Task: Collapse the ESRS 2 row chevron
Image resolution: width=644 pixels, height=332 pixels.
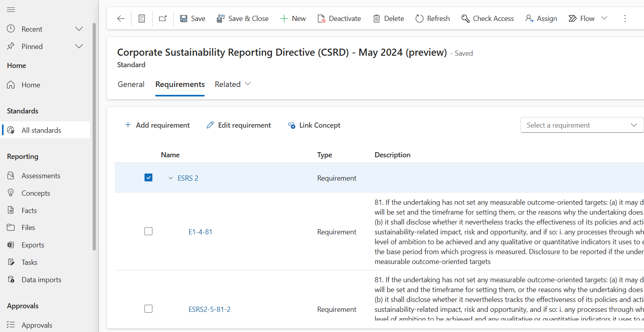Action: (x=171, y=178)
